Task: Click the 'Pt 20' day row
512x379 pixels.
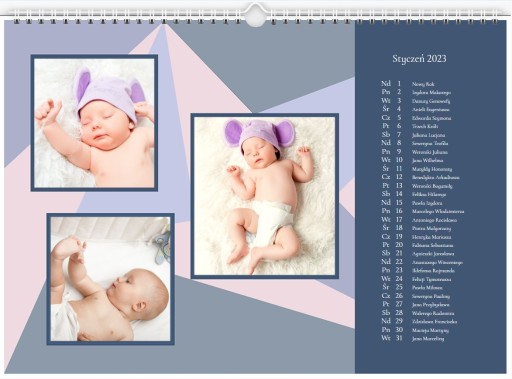Action: 417,245
